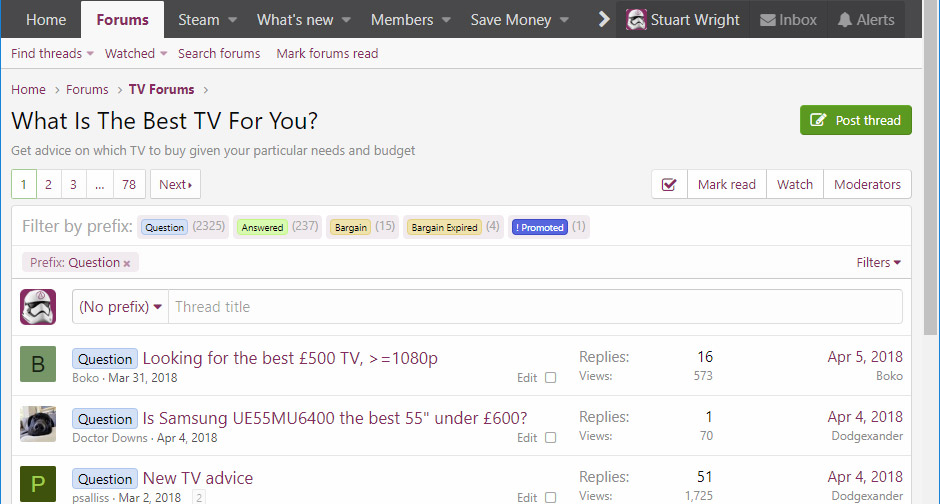Click Doctor Downs's dog photo avatar

click(x=38, y=424)
